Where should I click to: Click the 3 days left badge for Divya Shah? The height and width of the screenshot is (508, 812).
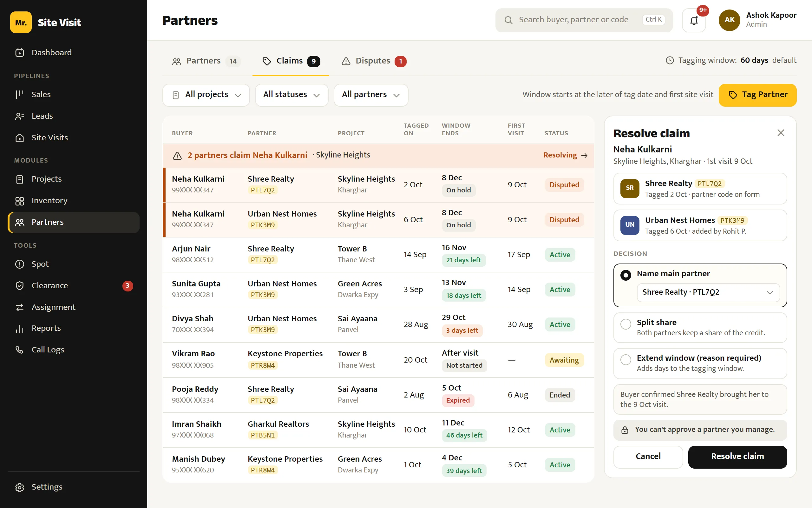pos(462,331)
